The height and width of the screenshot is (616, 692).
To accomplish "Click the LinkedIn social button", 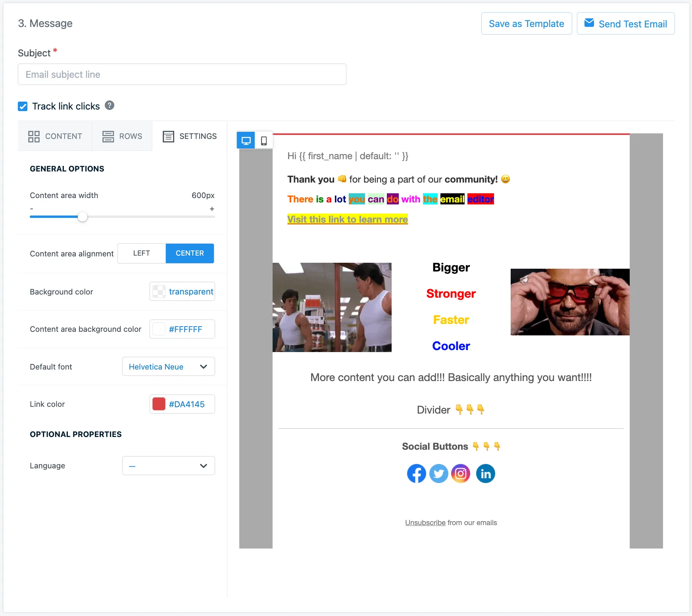I will coord(485,474).
